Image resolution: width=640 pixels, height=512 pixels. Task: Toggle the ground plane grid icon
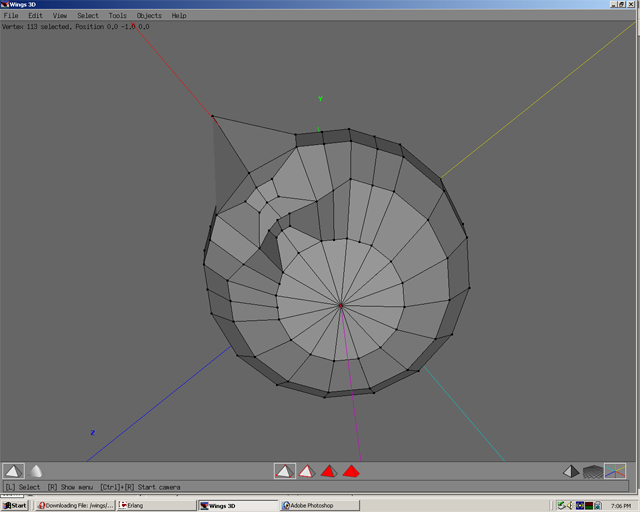593,472
